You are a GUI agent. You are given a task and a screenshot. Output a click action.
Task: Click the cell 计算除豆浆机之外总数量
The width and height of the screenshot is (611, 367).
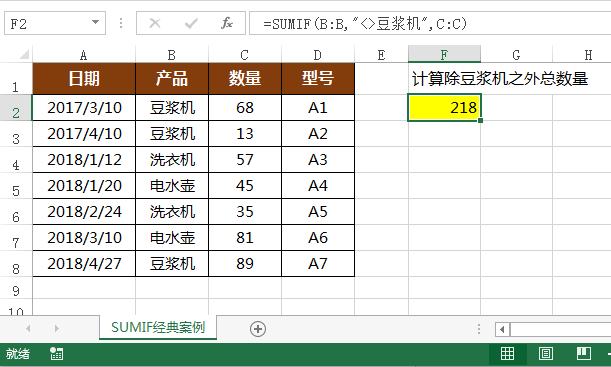pos(500,79)
